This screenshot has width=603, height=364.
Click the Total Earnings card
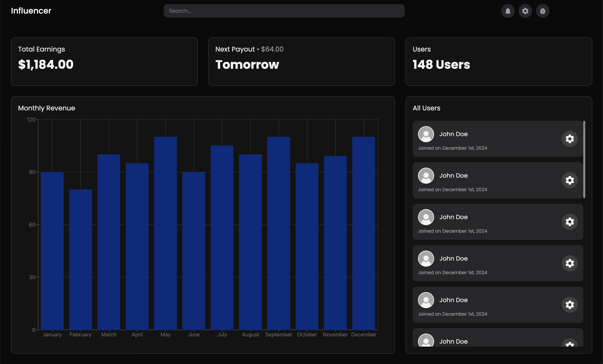coord(104,61)
